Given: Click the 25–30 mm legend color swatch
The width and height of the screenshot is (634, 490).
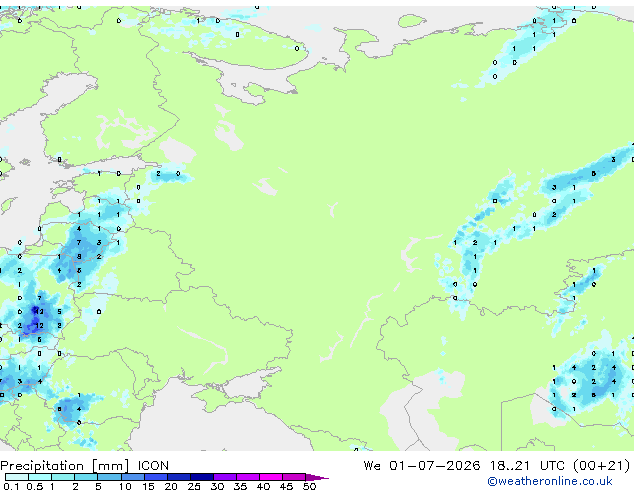Looking at the screenshot, I should (201, 477).
